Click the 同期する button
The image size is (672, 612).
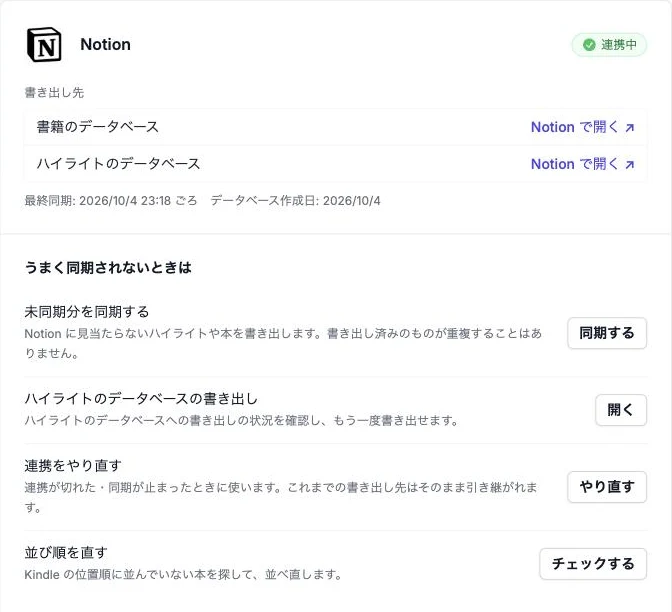(x=607, y=333)
